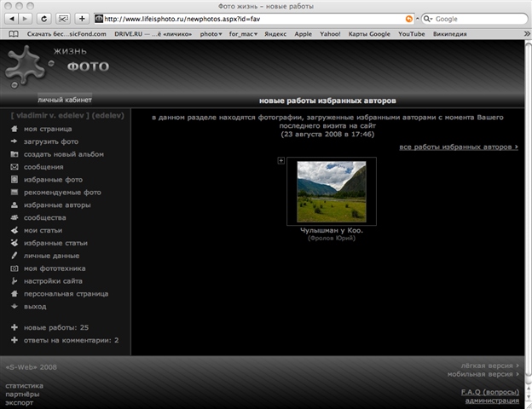Click the pen icon next to личные данные
The image size is (532, 409).
pos(14,256)
